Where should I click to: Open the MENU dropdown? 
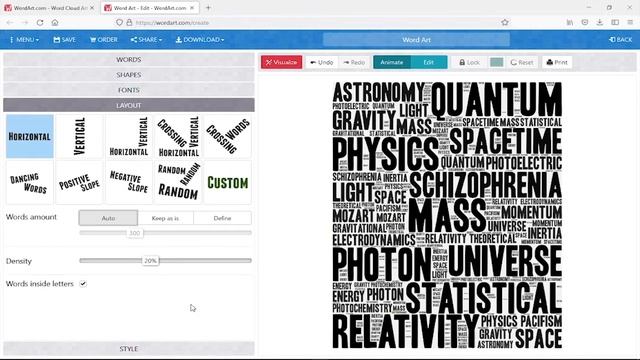[x=24, y=40]
